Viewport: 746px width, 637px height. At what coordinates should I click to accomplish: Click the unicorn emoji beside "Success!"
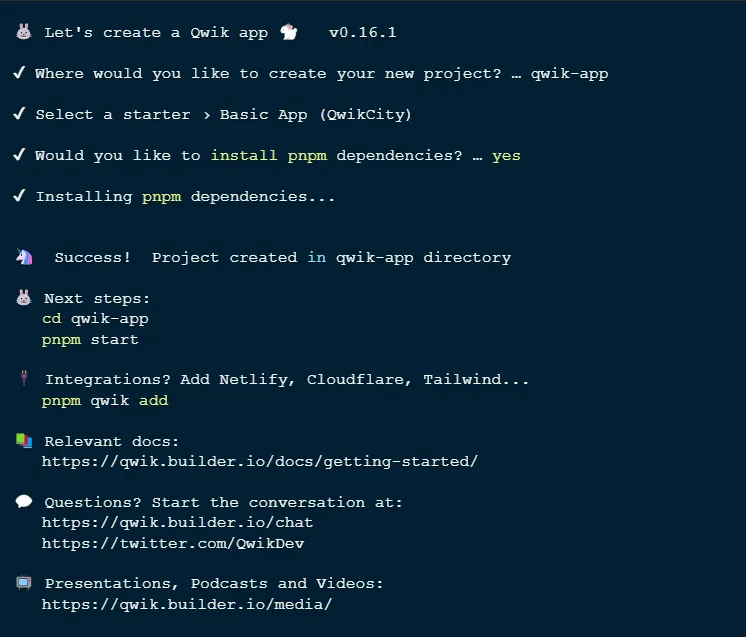tap(24, 257)
